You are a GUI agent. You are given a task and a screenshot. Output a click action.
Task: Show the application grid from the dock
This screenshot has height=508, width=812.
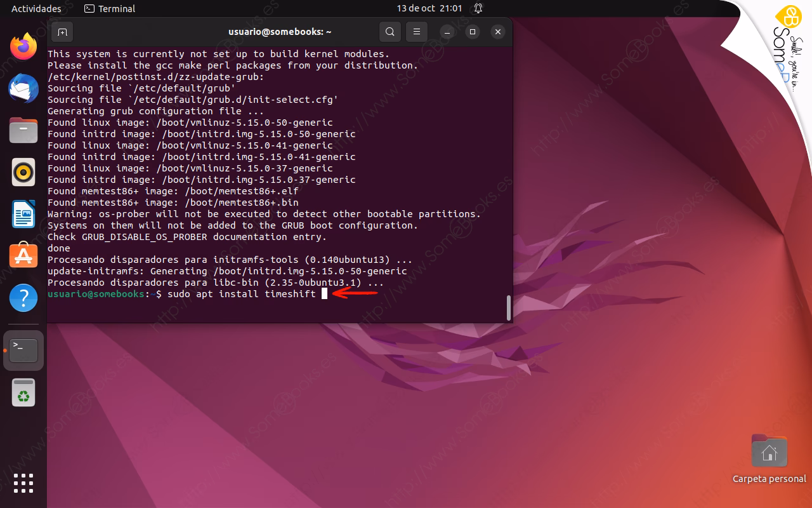click(x=23, y=483)
